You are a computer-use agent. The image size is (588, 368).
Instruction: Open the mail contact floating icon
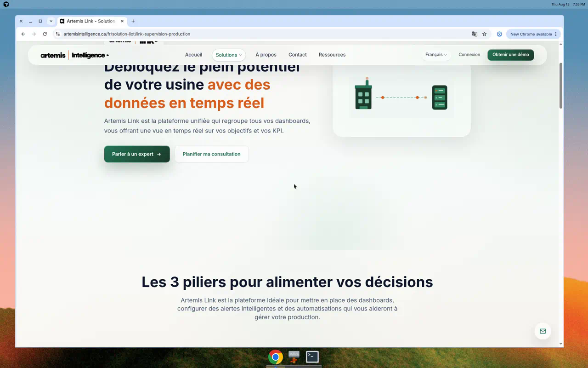(543, 331)
